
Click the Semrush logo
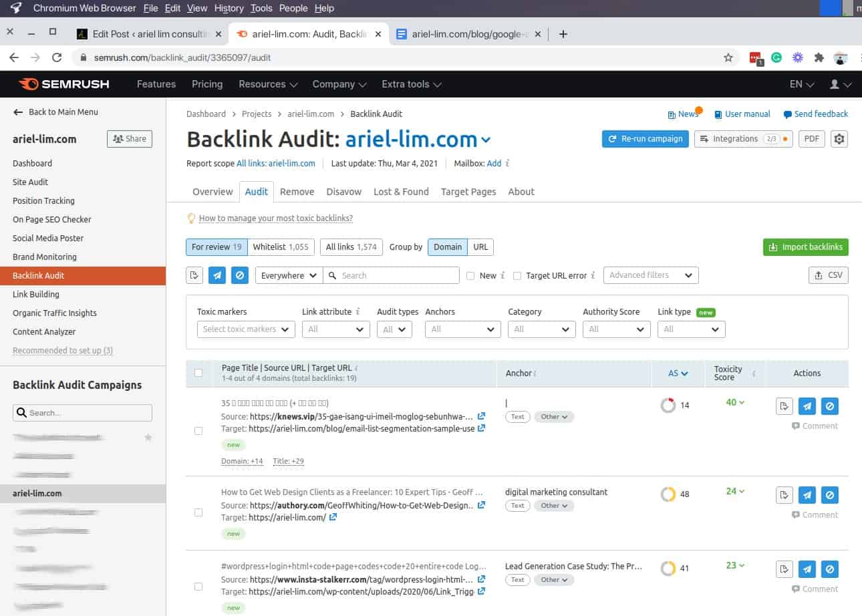tap(64, 84)
